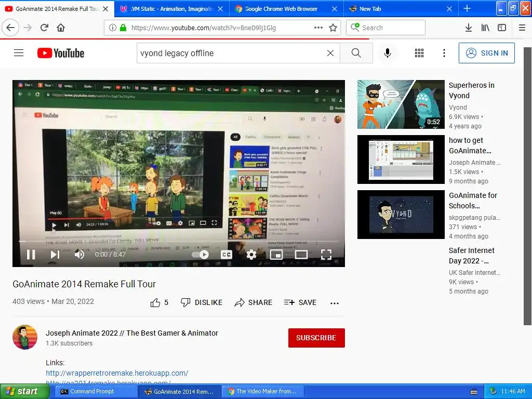The image size is (532, 399).
Task: Turn on closed captions
Action: click(x=227, y=255)
